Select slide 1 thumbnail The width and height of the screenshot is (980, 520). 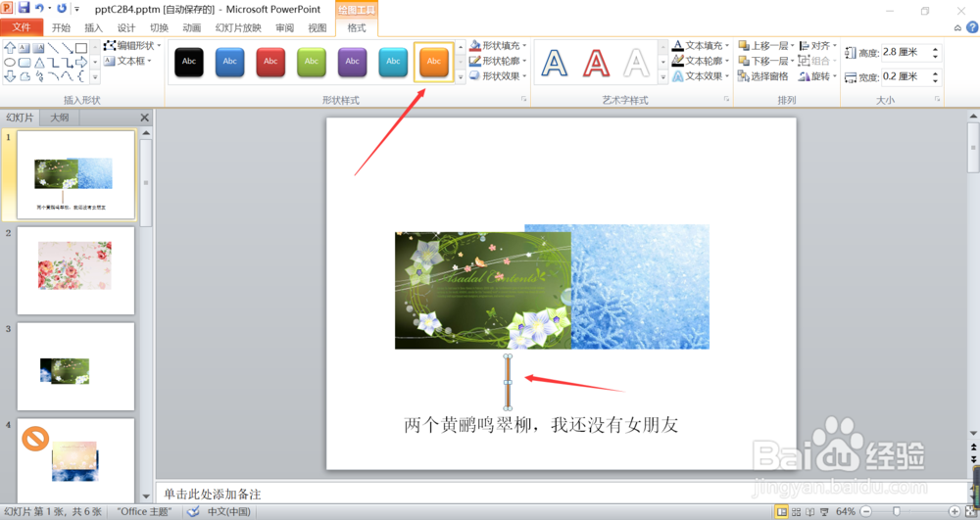[x=75, y=174]
